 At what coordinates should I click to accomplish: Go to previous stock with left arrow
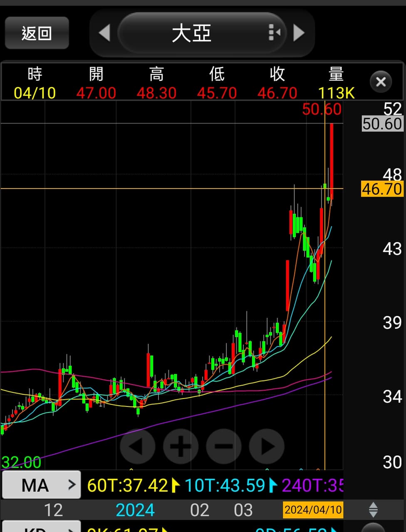pos(104,33)
